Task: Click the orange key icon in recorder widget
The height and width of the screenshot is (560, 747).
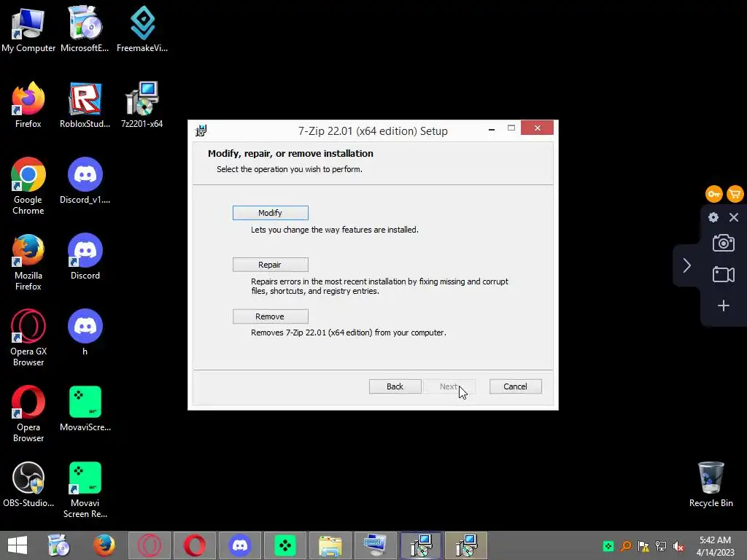Action: [x=713, y=194]
